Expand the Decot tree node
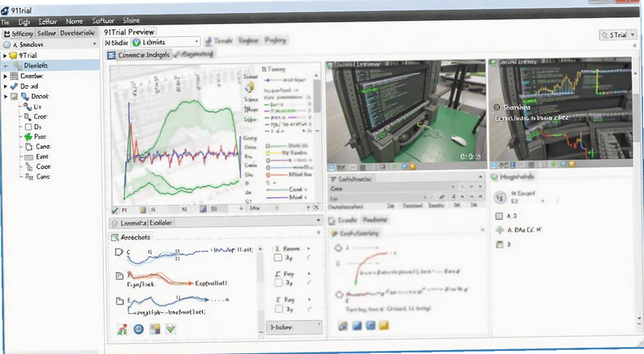Screen dimensions: 644x354 point(6,97)
